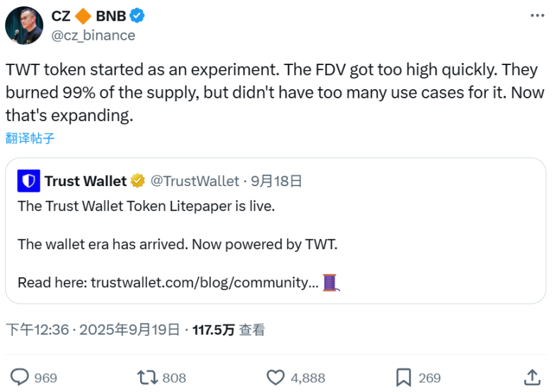Screen dimensions: 556x392
Task: Bookmark this post
Action: coord(404,377)
